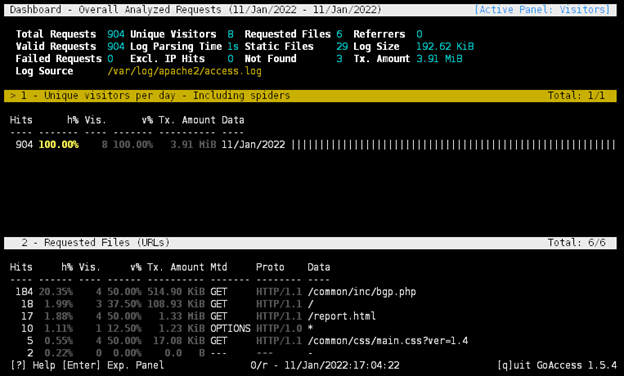624x376 pixels.
Task: Select the /report.html row
Action: pyautogui.click(x=310, y=316)
